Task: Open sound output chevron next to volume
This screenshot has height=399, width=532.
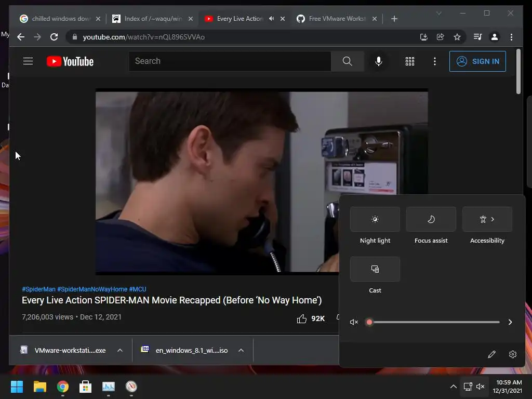Action: [x=510, y=322]
